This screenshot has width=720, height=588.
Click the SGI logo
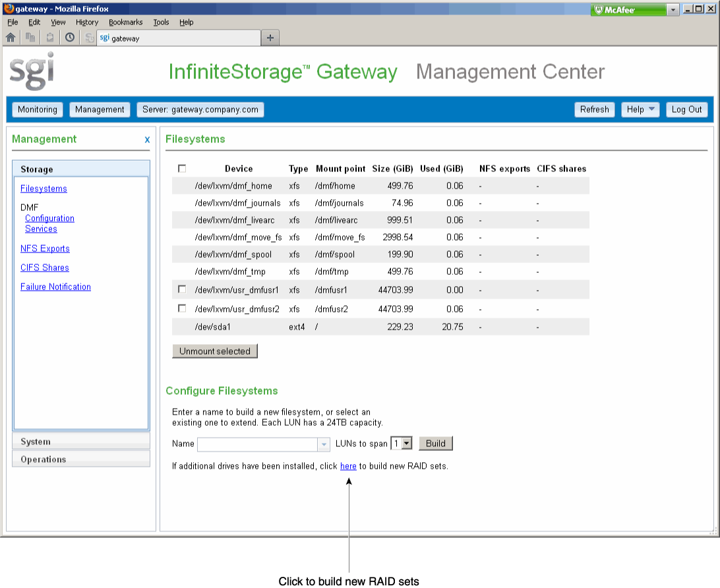(32, 71)
